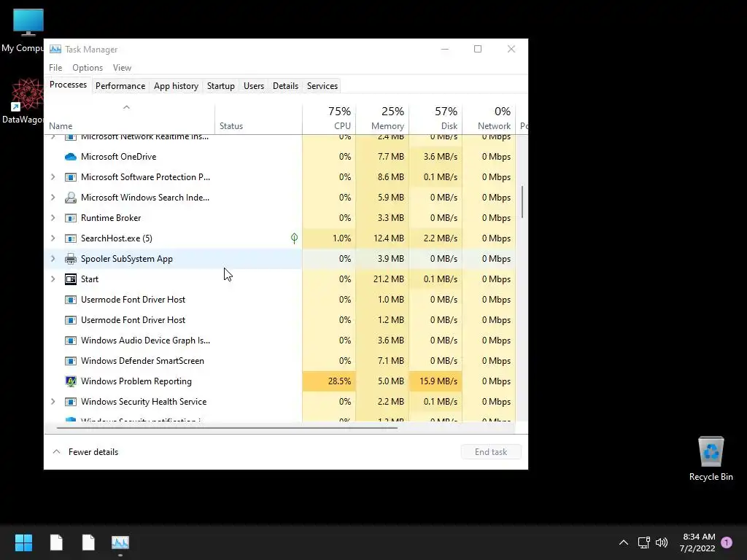
Task: Switch to the Users tab
Action: (253, 86)
